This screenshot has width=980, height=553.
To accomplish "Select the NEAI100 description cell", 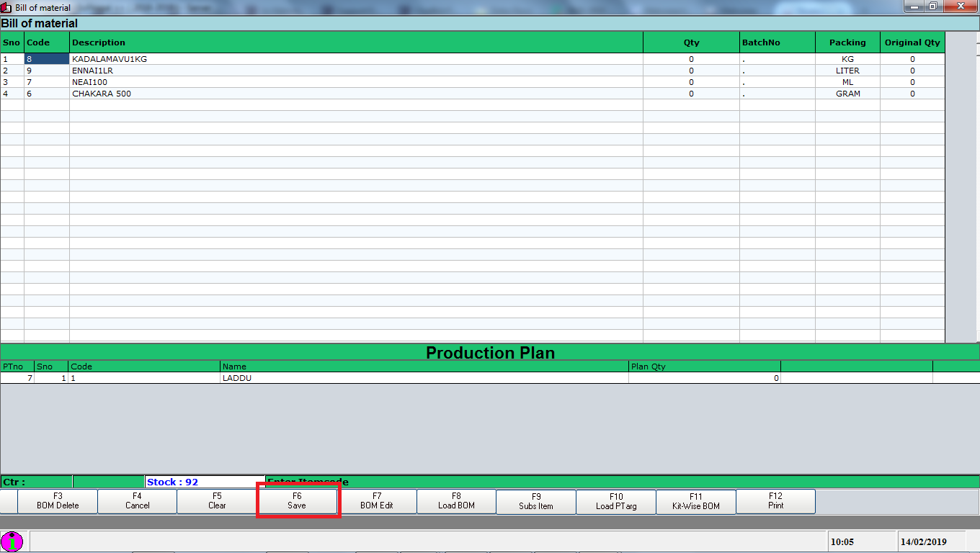I will pos(356,82).
